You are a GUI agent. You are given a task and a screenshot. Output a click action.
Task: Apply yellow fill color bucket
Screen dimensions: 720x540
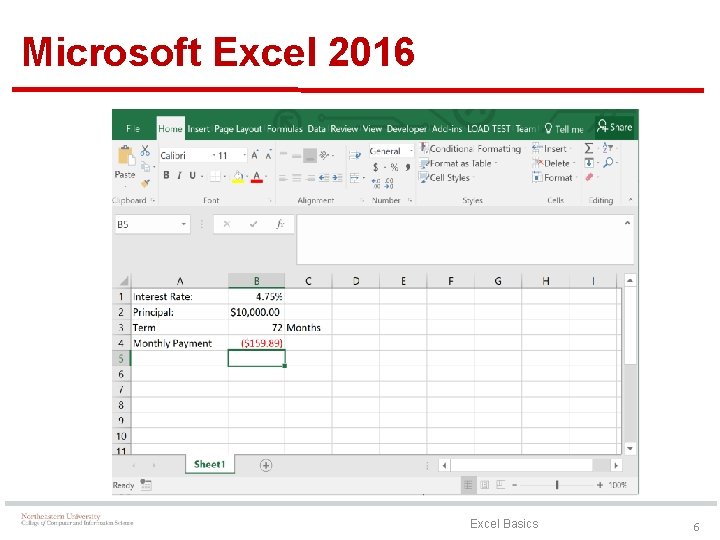pyautogui.click(x=238, y=176)
